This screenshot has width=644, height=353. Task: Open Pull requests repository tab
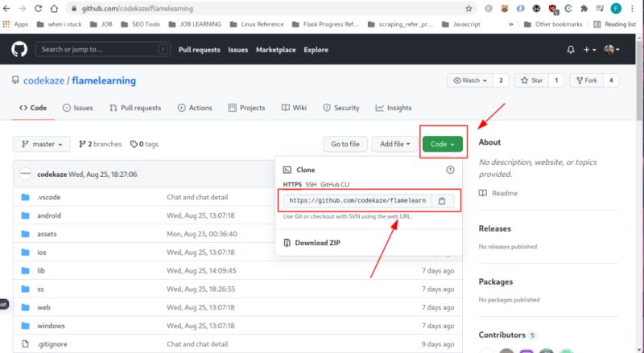[x=135, y=108]
